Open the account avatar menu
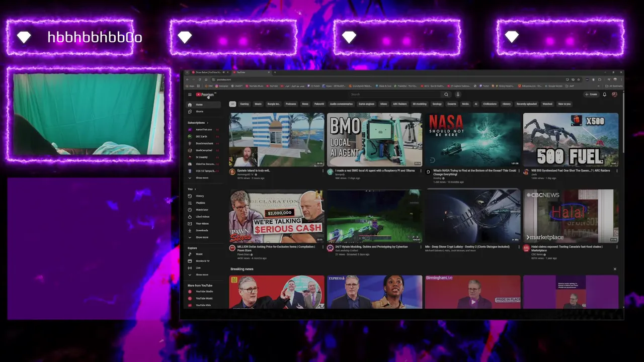The width and height of the screenshot is (644, 362). pyautogui.click(x=614, y=95)
